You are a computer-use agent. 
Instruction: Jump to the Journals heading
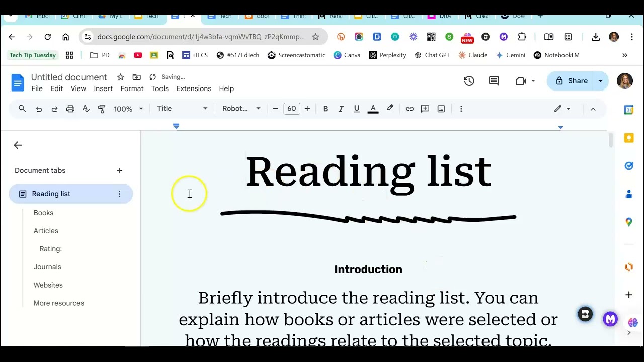point(47,267)
